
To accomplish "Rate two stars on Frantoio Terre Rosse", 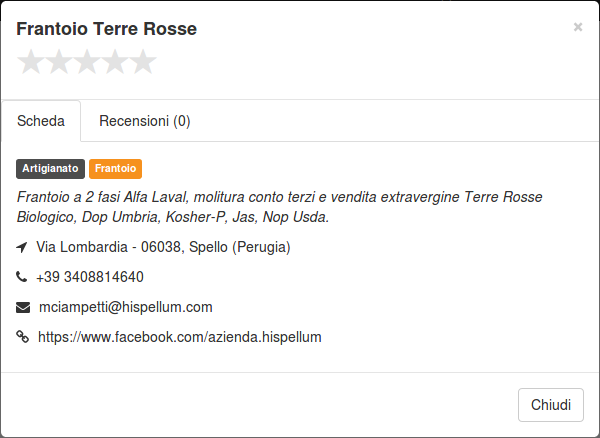I will point(59,62).
